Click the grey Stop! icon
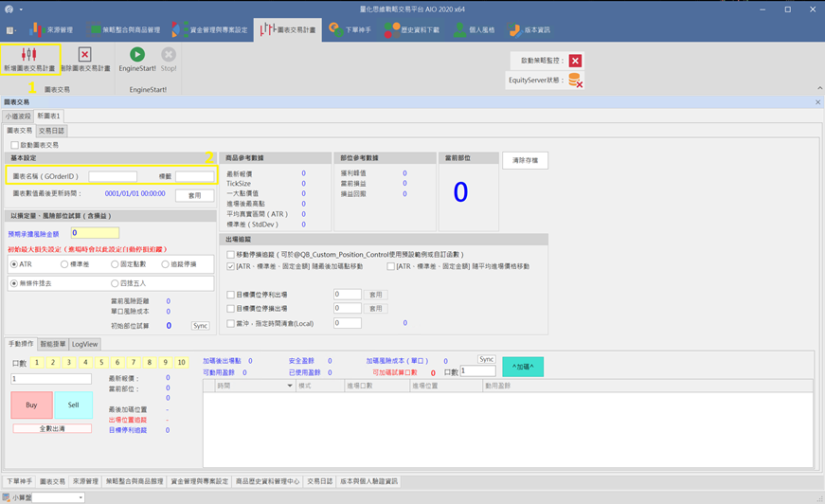825x504 pixels. pos(169,55)
